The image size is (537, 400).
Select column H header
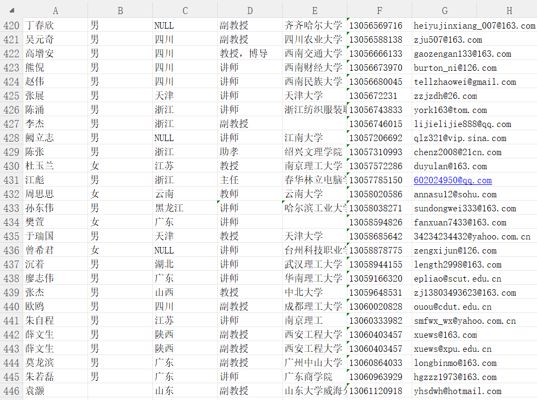tap(509, 11)
